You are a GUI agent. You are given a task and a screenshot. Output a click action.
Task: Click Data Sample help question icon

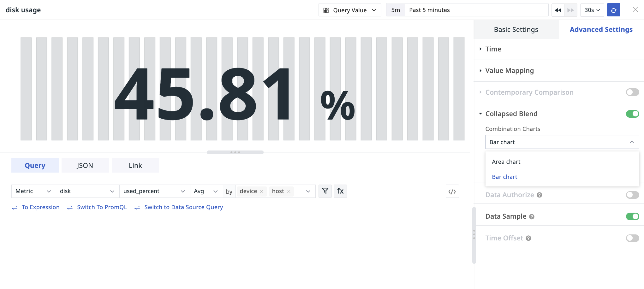[532, 217]
